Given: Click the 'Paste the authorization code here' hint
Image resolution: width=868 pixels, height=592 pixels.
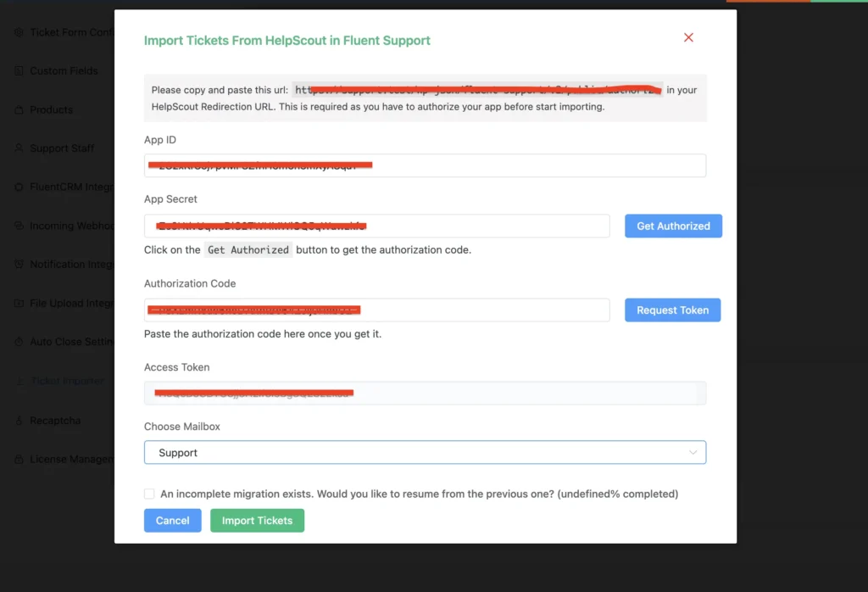Looking at the screenshot, I should [263, 334].
